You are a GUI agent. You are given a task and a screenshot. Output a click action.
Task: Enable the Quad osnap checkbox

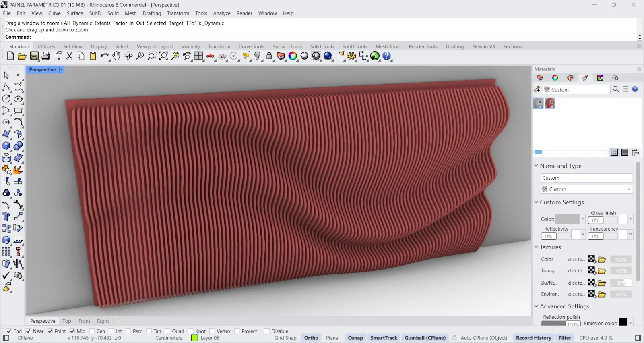tap(167, 331)
